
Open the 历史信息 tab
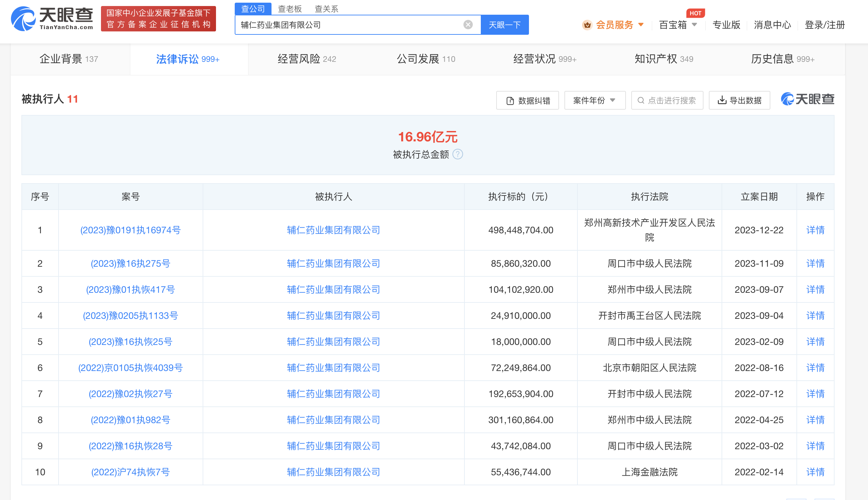tap(783, 59)
